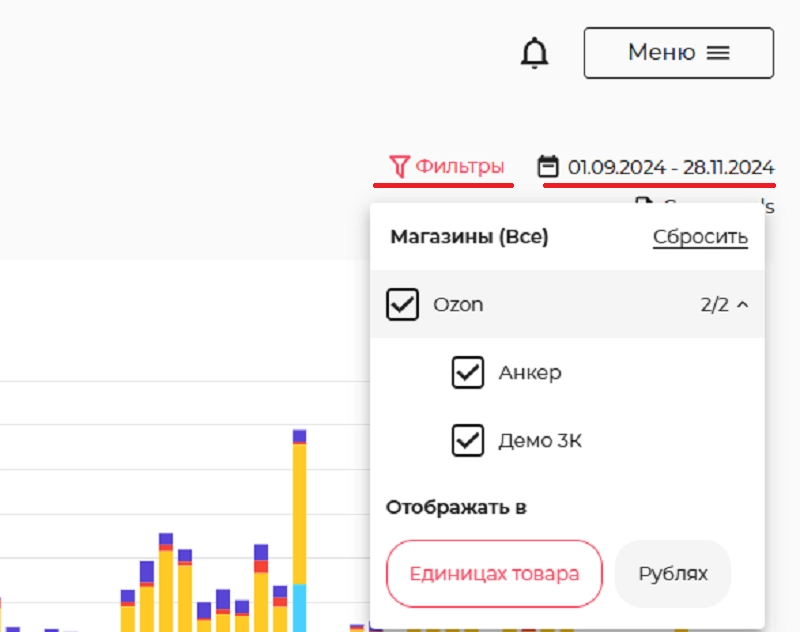Select the Анкер store label

530,373
